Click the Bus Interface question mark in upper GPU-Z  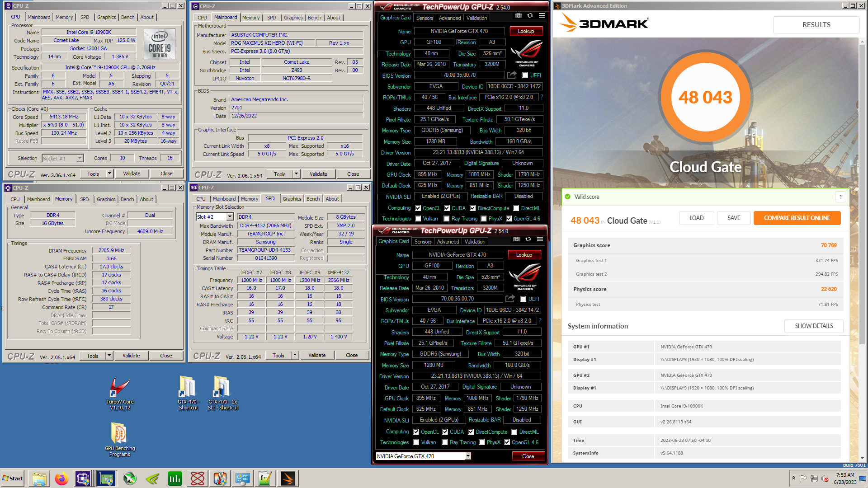tap(542, 97)
